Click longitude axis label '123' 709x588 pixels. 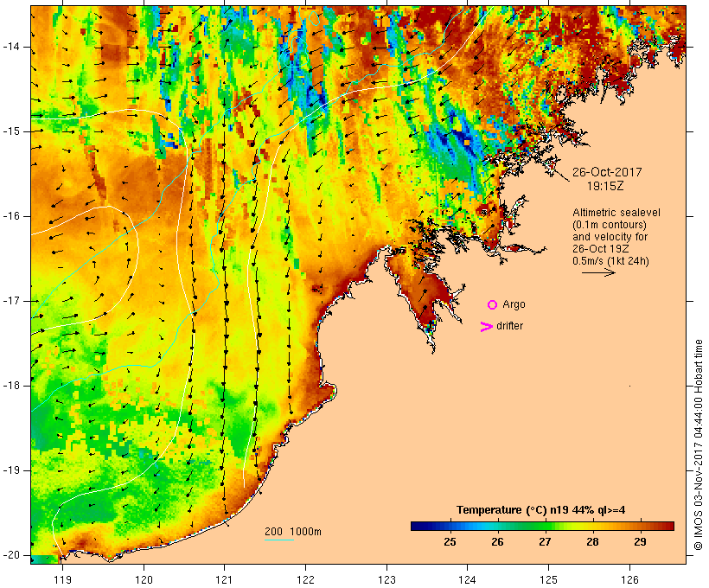[386, 580]
